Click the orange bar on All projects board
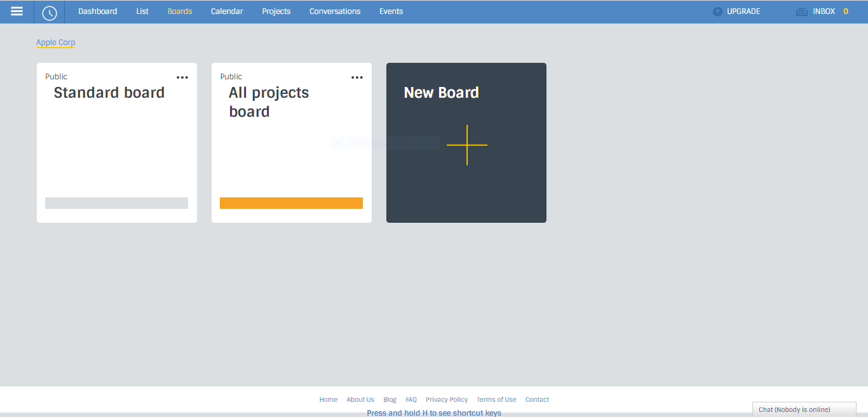Image resolution: width=868 pixels, height=417 pixels. pyautogui.click(x=291, y=203)
